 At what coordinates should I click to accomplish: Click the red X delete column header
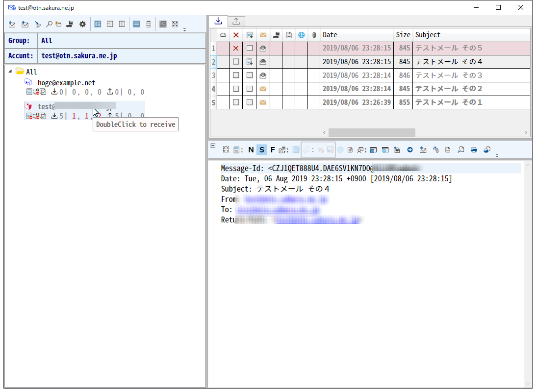236,35
